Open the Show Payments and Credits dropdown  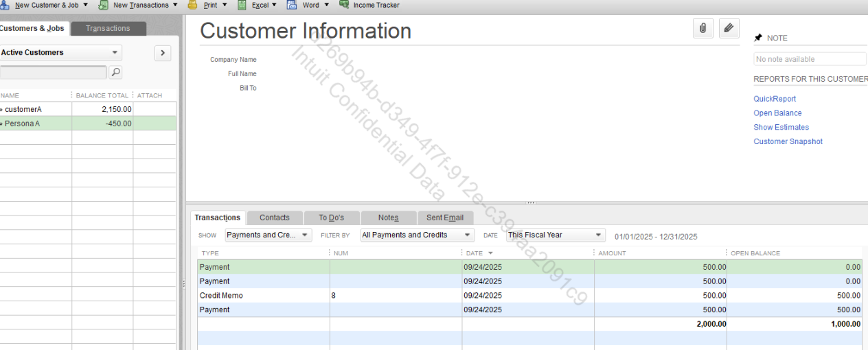pyautogui.click(x=269, y=235)
